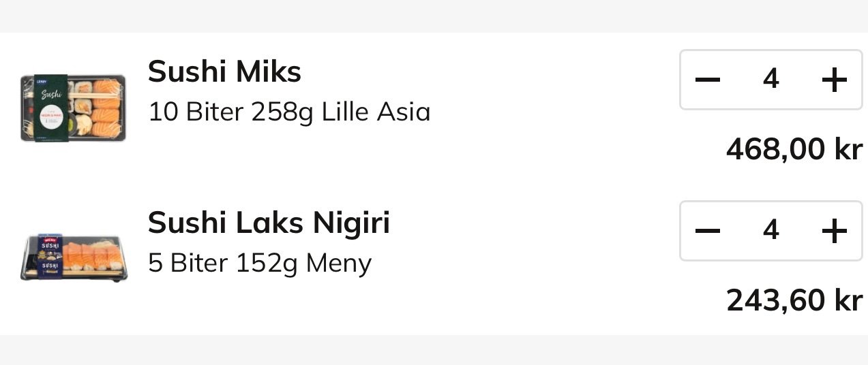This screenshot has width=868, height=365.
Task: Click the Meny brand text
Action: (339, 264)
